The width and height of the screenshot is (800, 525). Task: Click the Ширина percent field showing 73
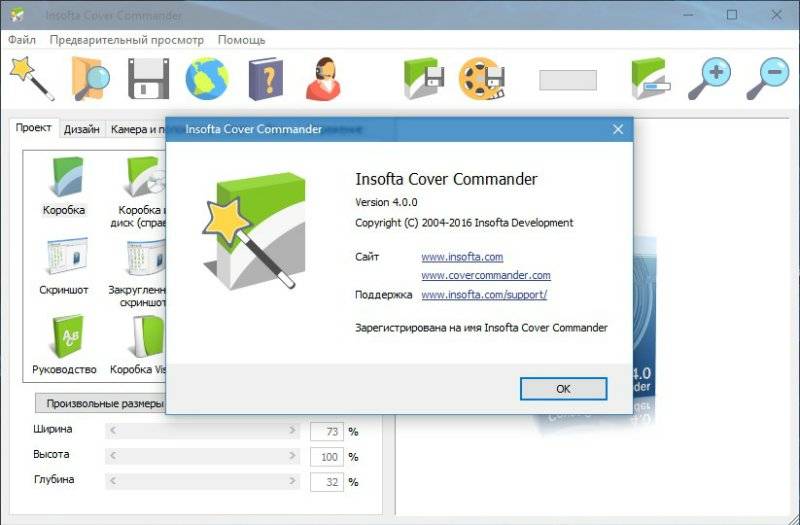(x=327, y=432)
